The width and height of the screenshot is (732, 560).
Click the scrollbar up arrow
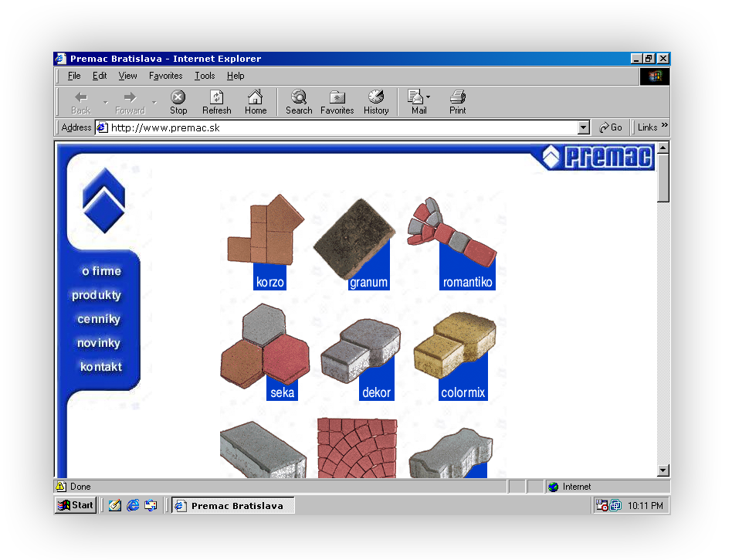coord(663,148)
